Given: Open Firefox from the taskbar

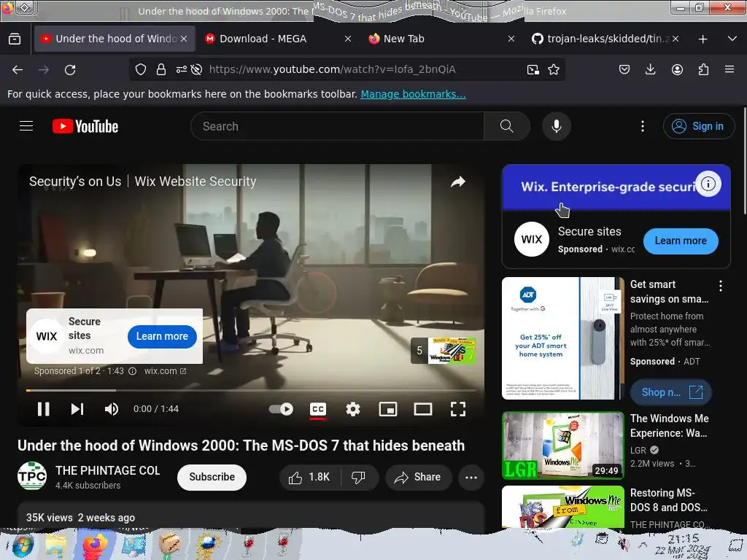Looking at the screenshot, I should click(95, 545).
